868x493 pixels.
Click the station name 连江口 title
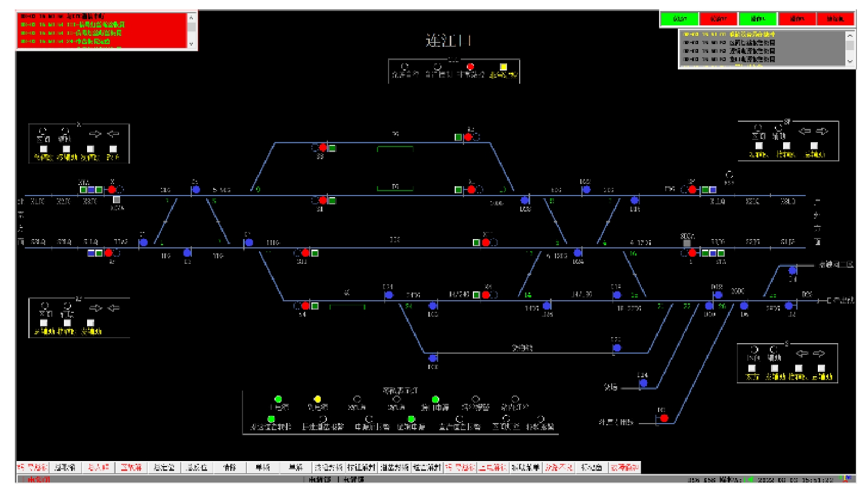click(449, 40)
